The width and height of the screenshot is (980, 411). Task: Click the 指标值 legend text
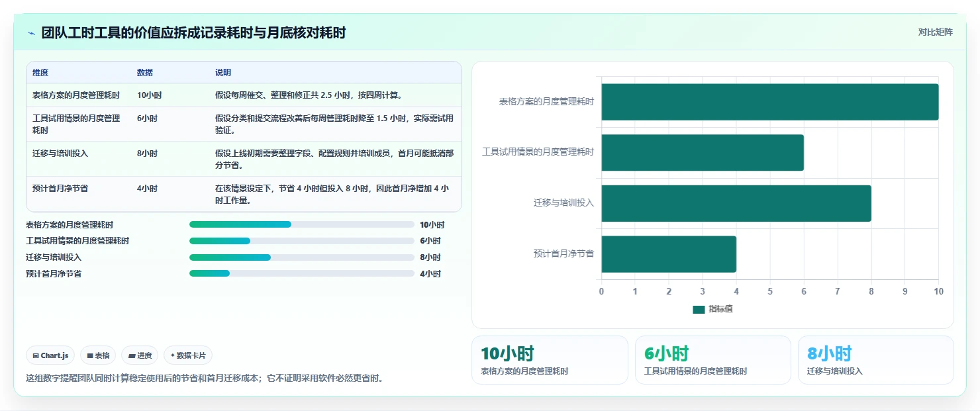coord(720,309)
